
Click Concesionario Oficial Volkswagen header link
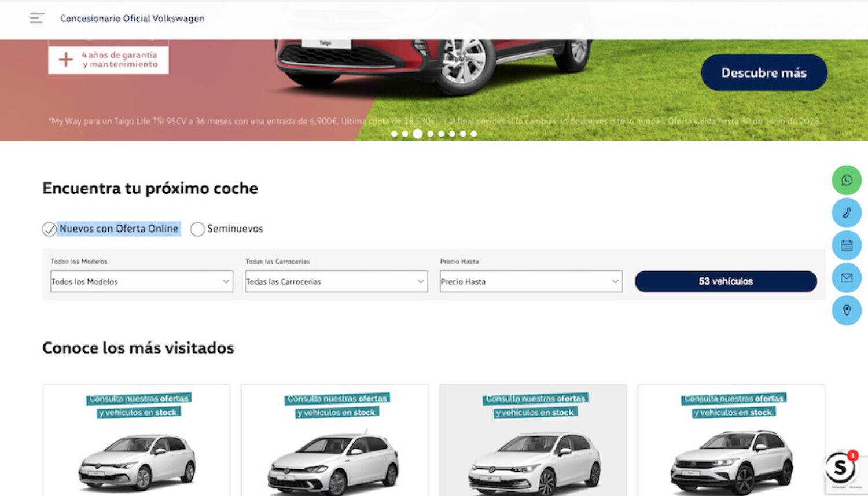click(131, 18)
